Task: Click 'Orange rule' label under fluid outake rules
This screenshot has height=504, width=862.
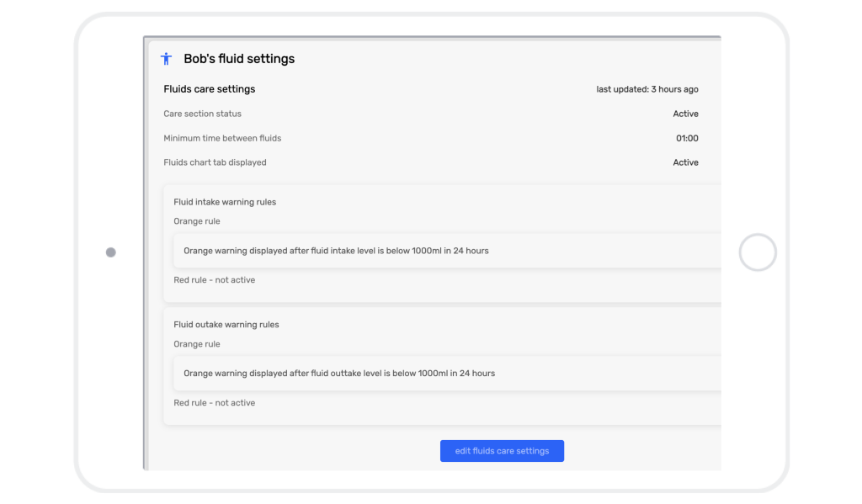Action: pyautogui.click(x=197, y=344)
